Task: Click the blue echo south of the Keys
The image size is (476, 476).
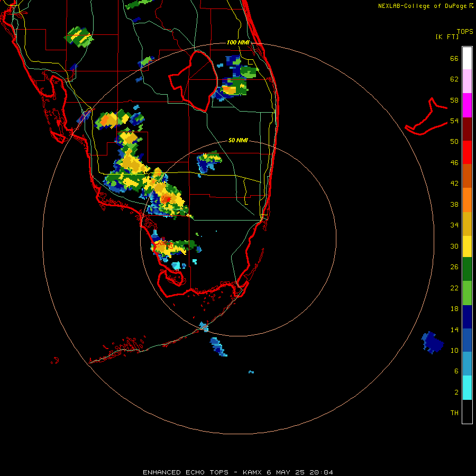Action: pos(218,346)
